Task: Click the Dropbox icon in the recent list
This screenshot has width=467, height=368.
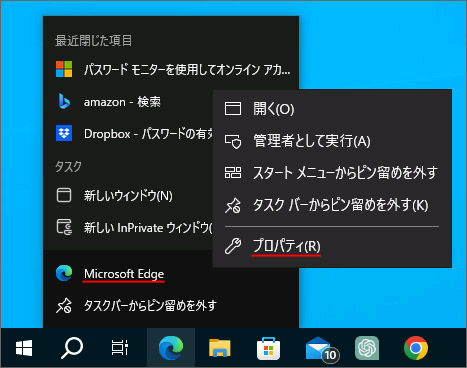Action: [64, 133]
